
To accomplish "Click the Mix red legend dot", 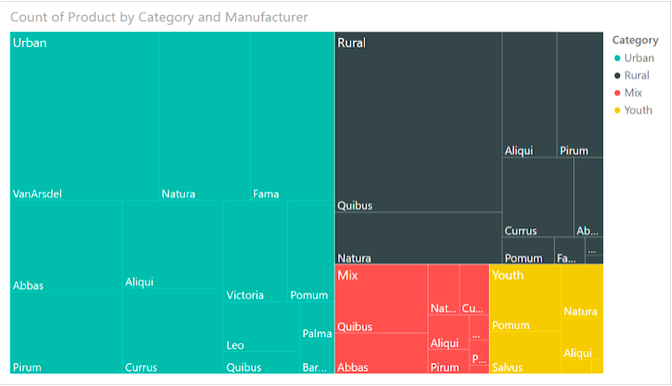I will coord(617,93).
